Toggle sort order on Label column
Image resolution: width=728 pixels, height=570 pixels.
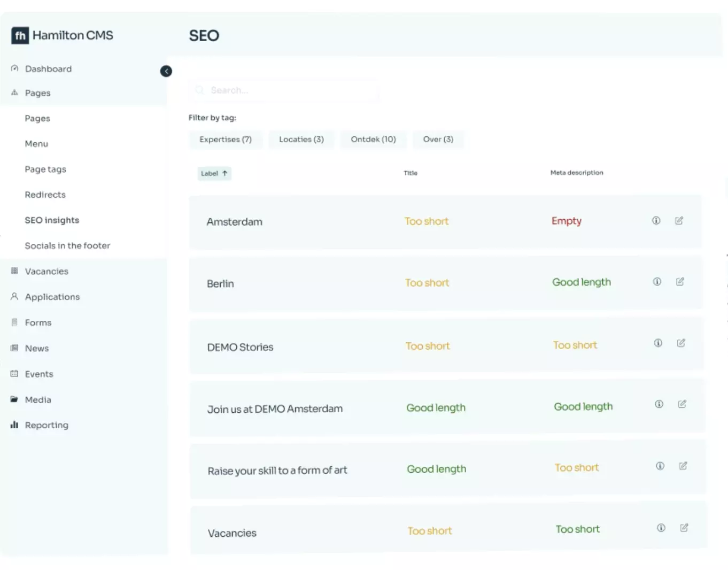click(x=214, y=173)
